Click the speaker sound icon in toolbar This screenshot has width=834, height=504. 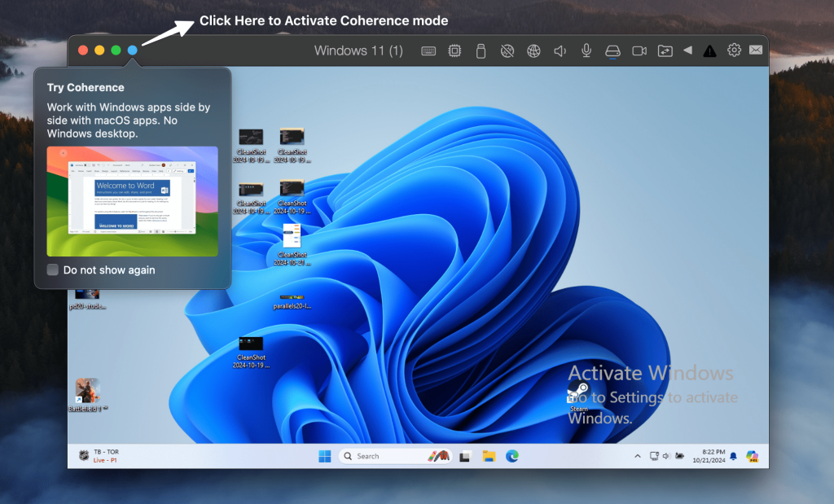(x=560, y=51)
